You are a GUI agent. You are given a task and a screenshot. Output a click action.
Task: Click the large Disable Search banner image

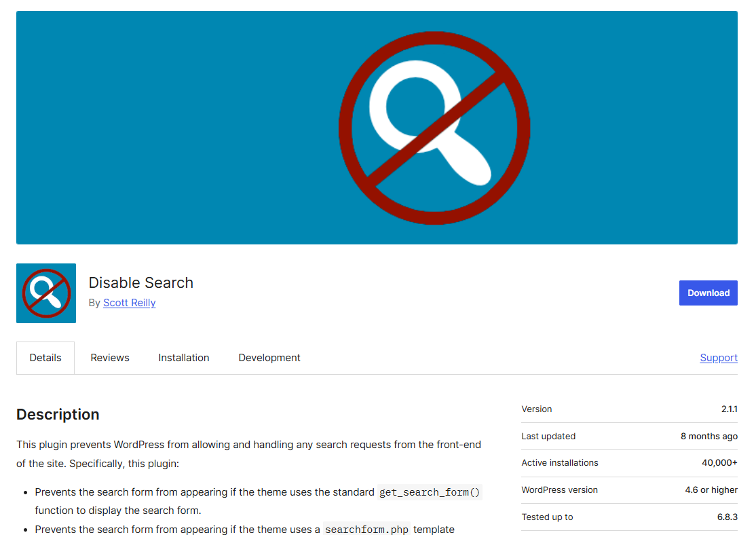[x=377, y=128]
